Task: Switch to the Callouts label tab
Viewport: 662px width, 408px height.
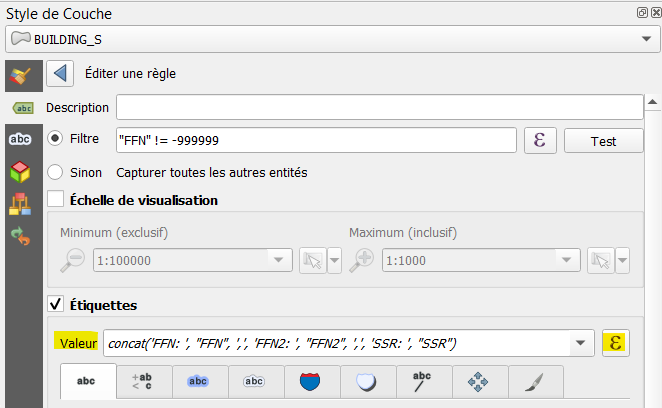Action: click(424, 382)
